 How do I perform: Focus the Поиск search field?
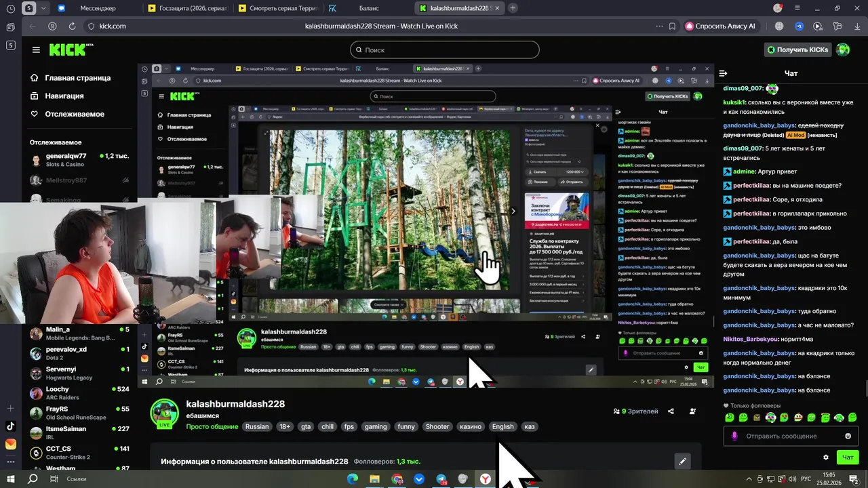(x=445, y=49)
